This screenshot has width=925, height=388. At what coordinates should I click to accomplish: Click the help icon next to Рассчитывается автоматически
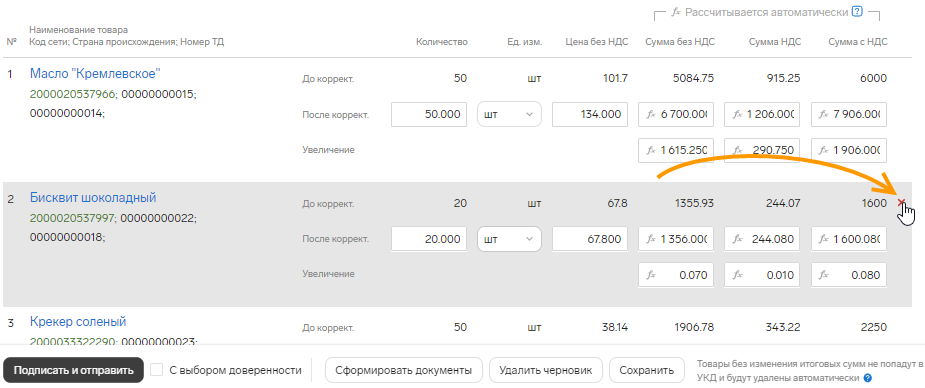857,12
